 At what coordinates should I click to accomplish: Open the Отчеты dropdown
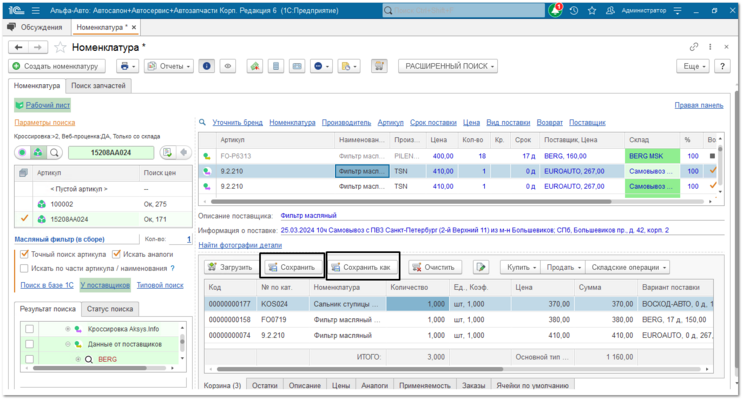pos(169,66)
